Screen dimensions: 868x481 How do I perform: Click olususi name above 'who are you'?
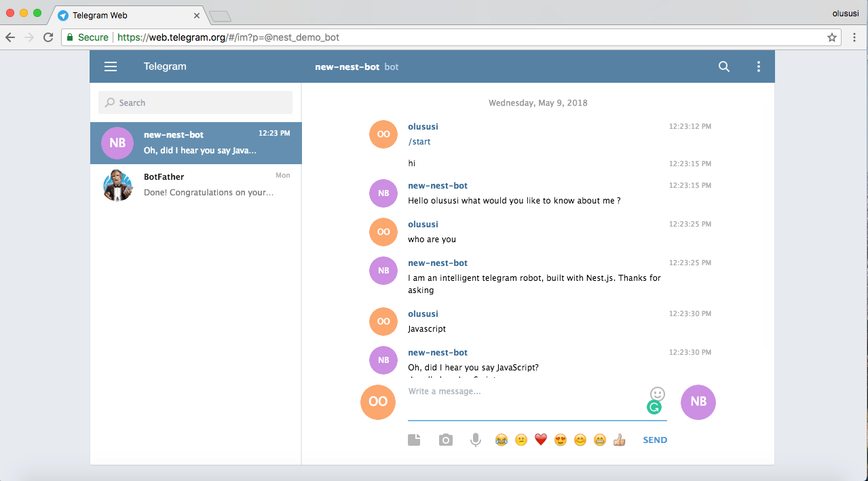coord(423,225)
